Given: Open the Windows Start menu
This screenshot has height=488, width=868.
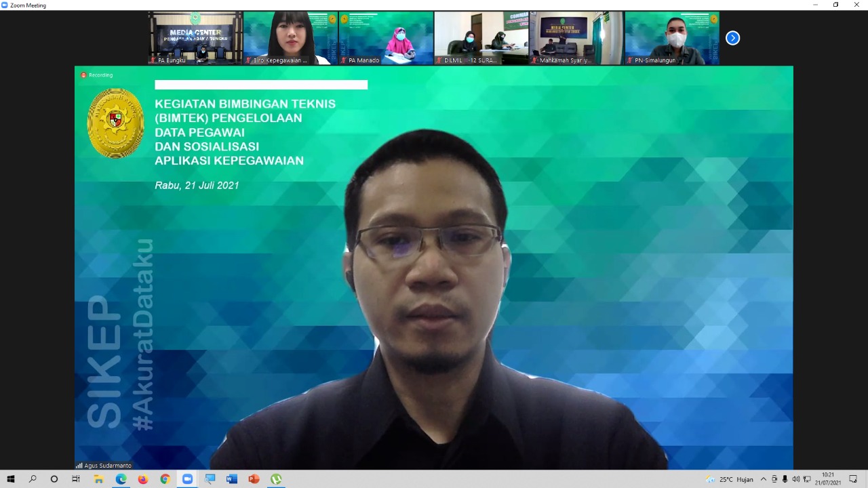Looking at the screenshot, I should click(11, 479).
